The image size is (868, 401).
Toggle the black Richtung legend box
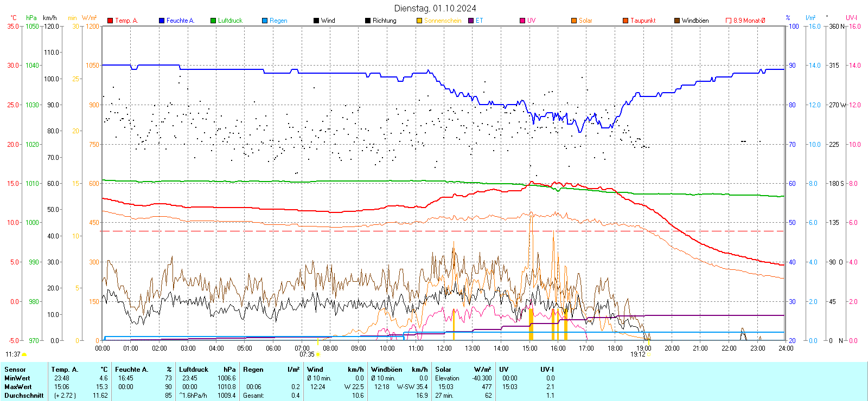pos(368,21)
